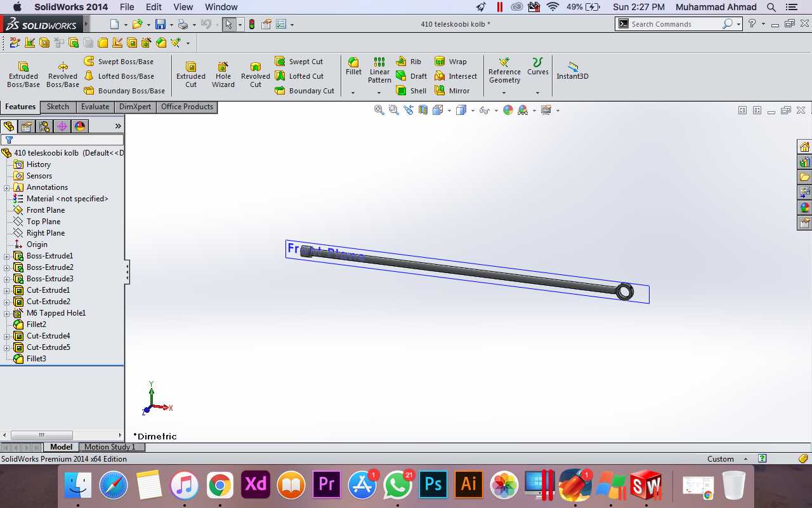This screenshot has height=508, width=812.
Task: Expand the Boss-Extrude1 feature
Action: pyautogui.click(x=7, y=256)
